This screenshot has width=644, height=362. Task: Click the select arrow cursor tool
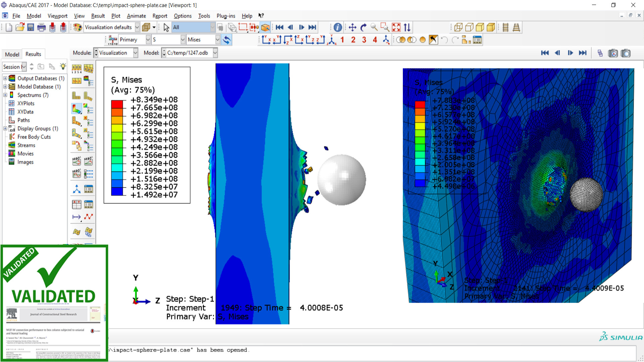[166, 27]
